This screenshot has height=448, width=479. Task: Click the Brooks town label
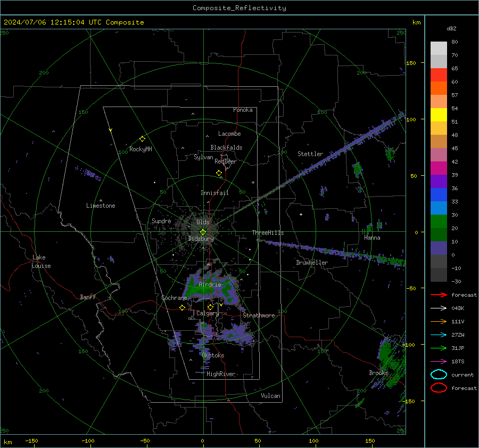tap(378, 373)
